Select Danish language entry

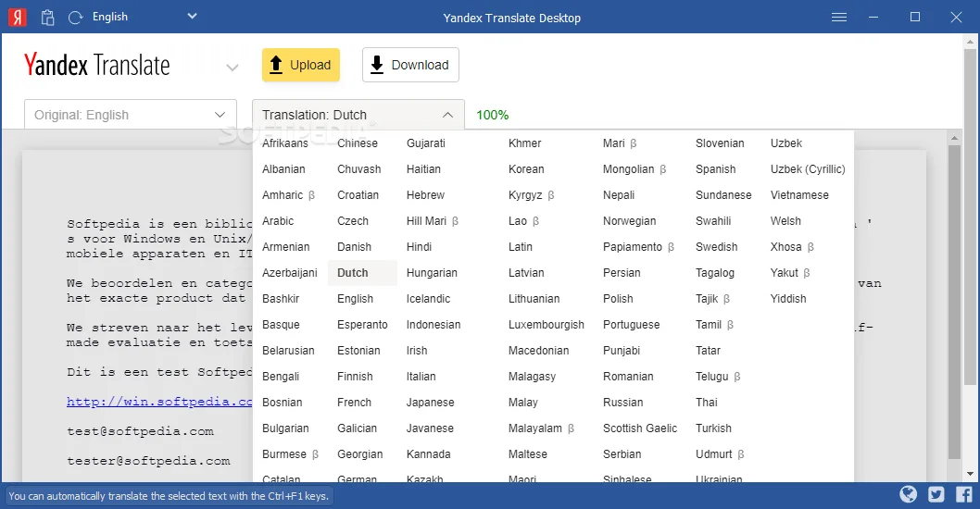click(x=355, y=247)
